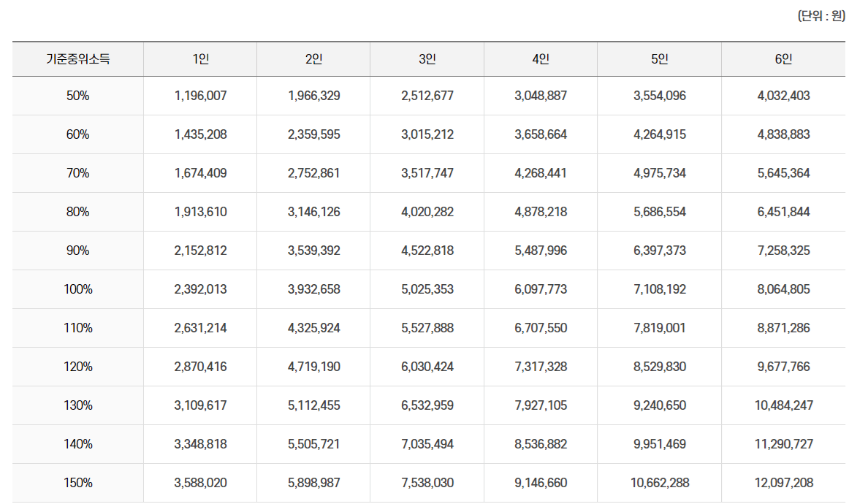Select the 1인 column header

(200, 59)
